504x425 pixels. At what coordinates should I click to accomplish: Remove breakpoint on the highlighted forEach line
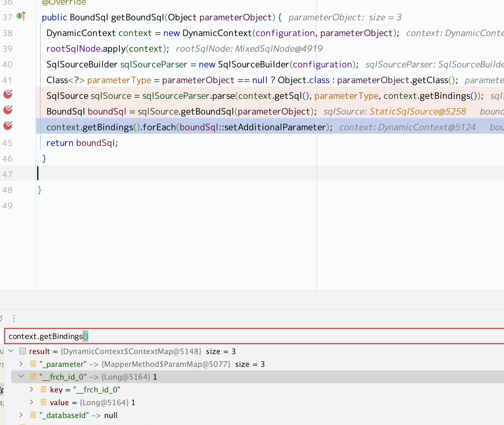pyautogui.click(x=8, y=126)
